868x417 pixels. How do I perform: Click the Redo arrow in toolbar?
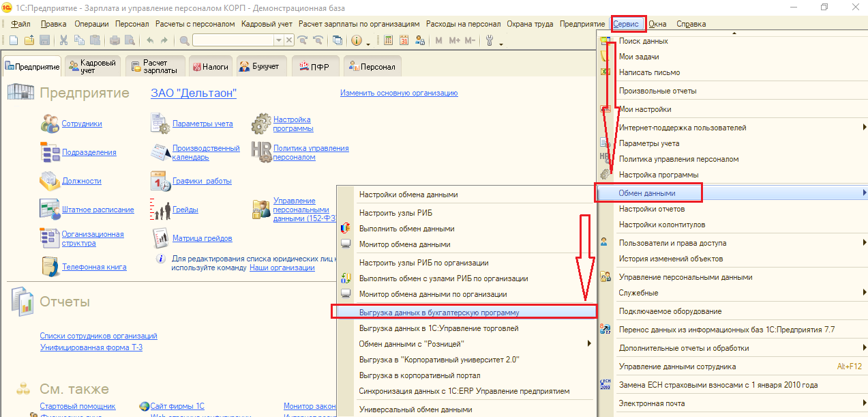coord(164,40)
